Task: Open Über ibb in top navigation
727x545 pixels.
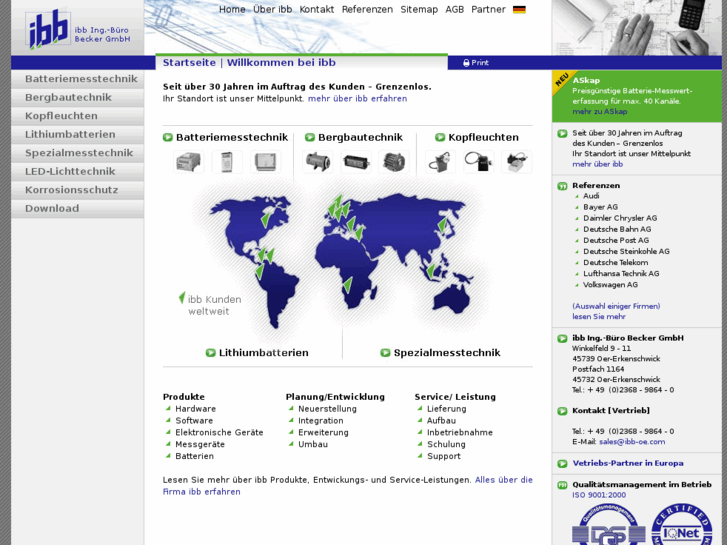Action: (273, 9)
